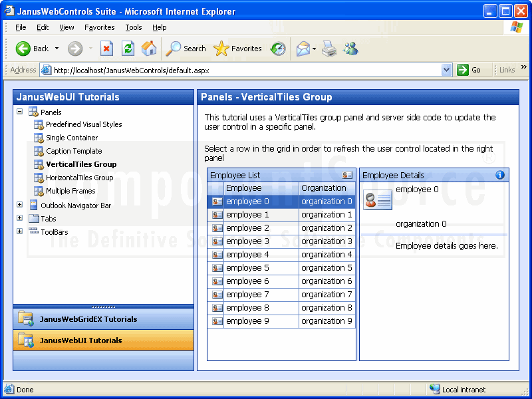Collapse the Panels tree node
The image size is (532, 399).
coord(21,111)
